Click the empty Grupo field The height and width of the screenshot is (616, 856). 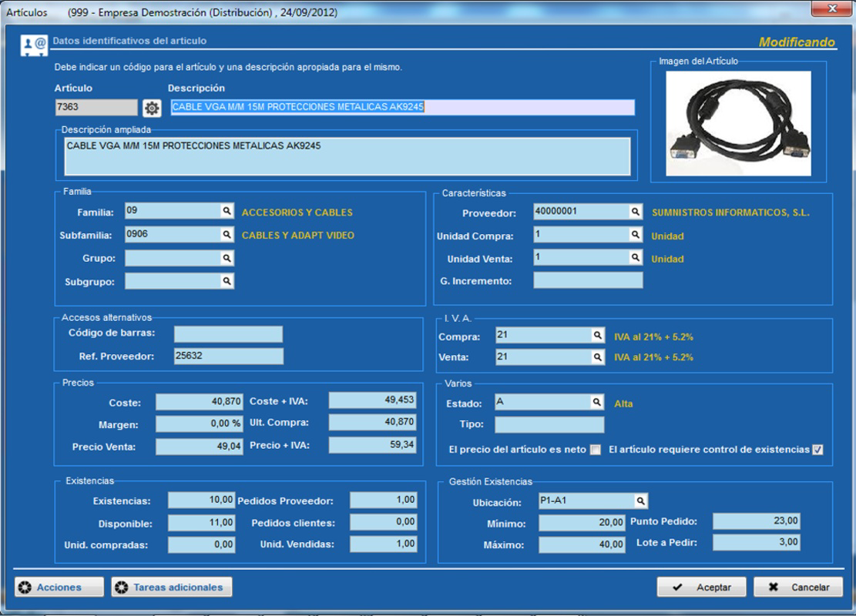pyautogui.click(x=173, y=258)
